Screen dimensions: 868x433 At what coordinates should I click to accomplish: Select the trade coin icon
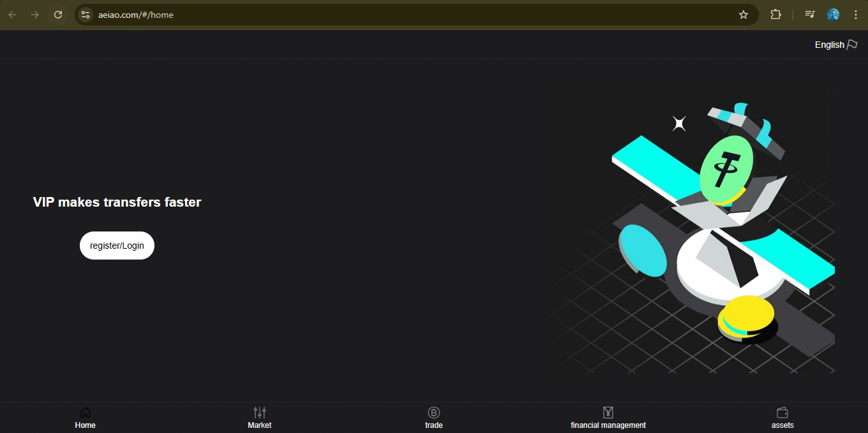point(434,413)
